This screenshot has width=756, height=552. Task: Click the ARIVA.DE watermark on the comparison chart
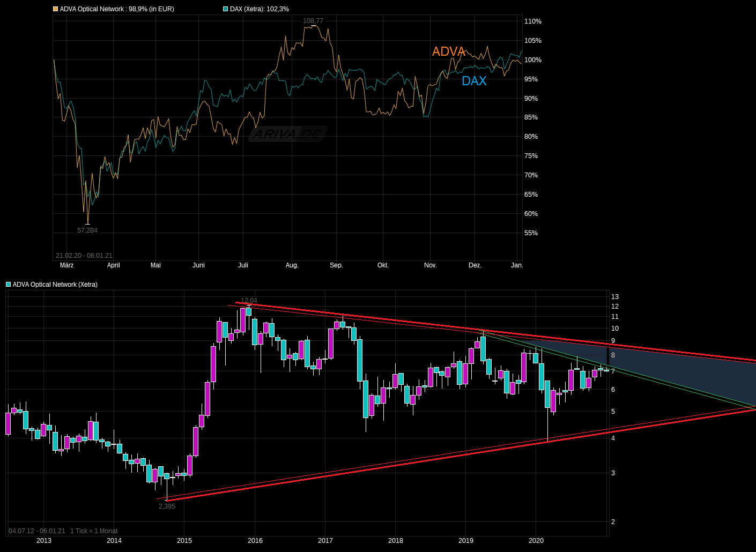tap(288, 133)
